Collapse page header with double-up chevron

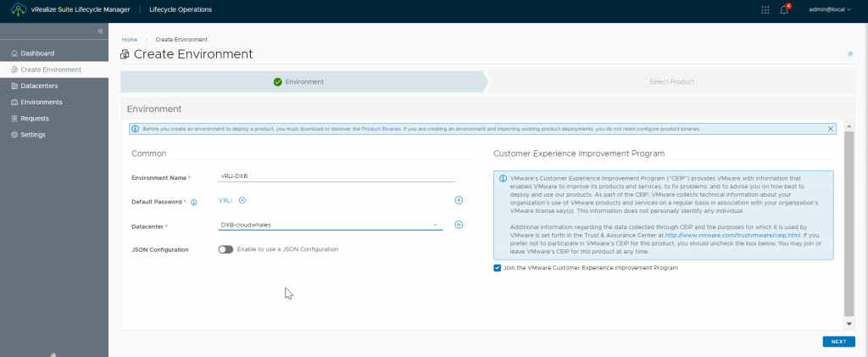pos(849,54)
